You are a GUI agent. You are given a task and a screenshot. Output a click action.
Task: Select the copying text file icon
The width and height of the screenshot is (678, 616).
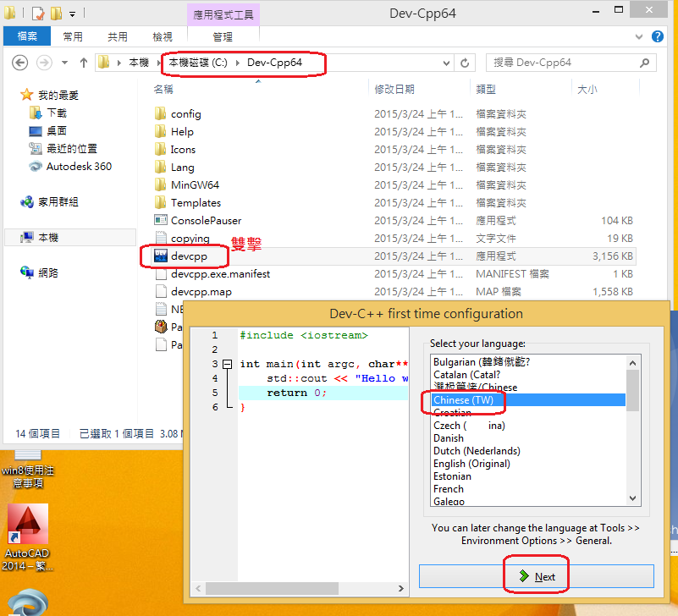161,238
